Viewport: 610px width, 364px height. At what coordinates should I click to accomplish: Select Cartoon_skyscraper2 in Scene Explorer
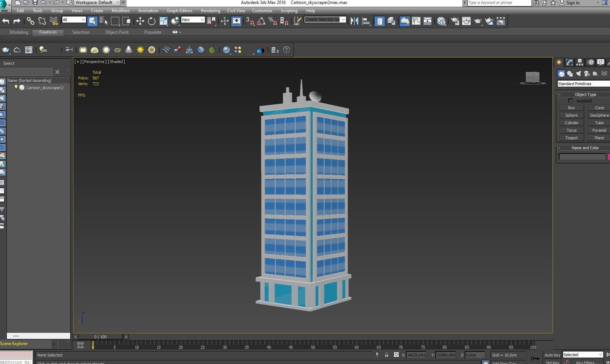coord(45,88)
